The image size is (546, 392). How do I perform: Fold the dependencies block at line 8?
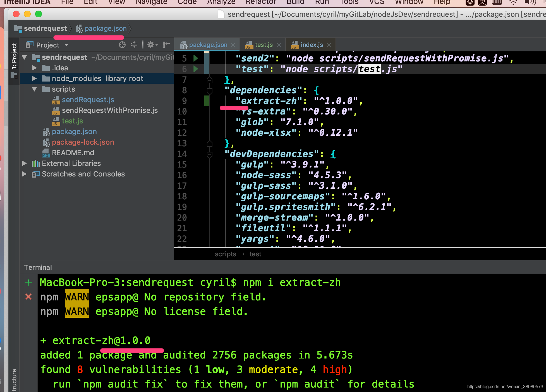tap(210, 91)
